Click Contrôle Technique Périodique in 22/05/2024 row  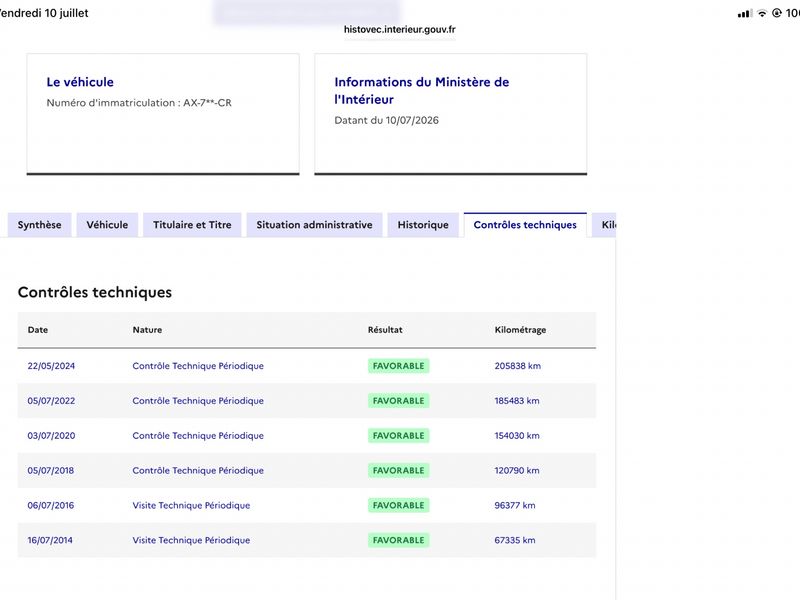click(198, 366)
